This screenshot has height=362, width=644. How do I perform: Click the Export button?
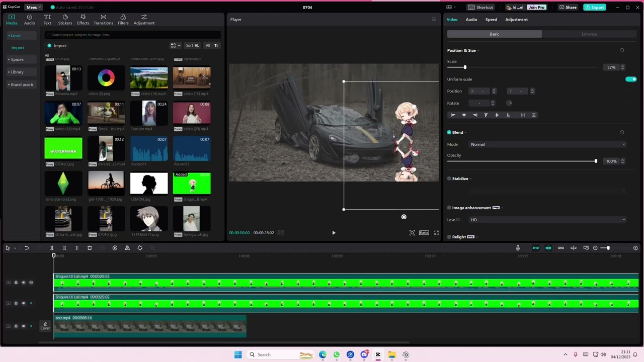point(595,8)
